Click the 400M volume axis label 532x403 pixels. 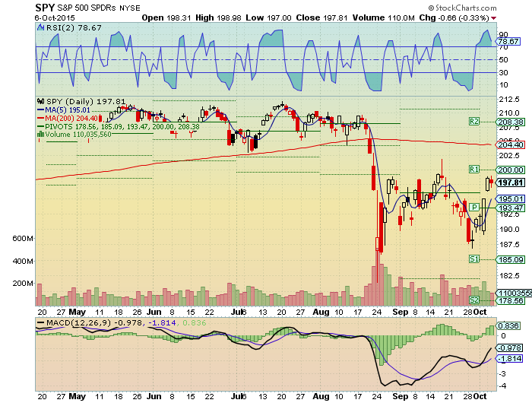22,261
